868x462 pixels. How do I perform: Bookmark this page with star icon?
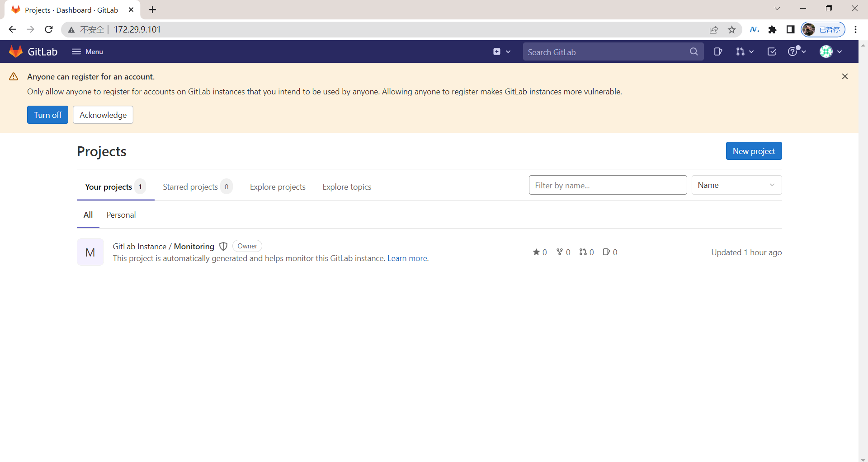tap(732, 30)
